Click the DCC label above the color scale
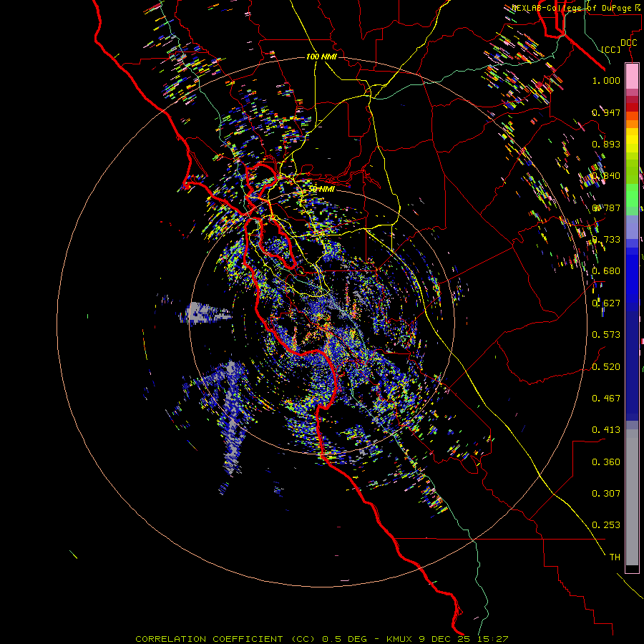Screen dimensions: 644x644 pyautogui.click(x=628, y=43)
